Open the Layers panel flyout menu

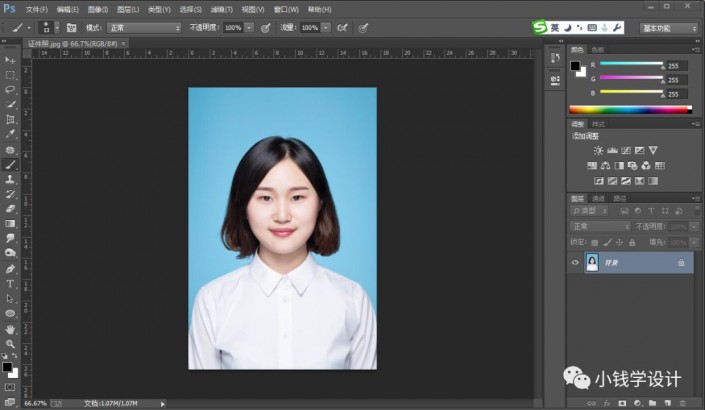[696, 198]
